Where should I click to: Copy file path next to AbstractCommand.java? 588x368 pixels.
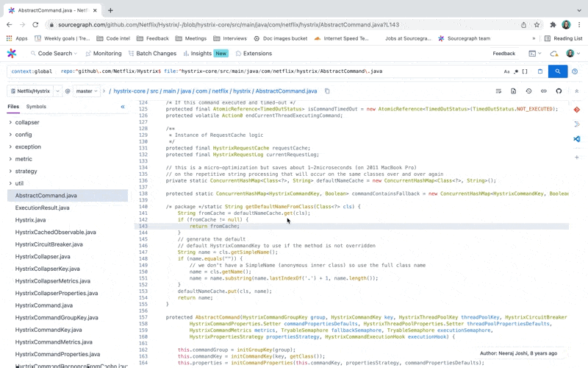click(x=328, y=91)
